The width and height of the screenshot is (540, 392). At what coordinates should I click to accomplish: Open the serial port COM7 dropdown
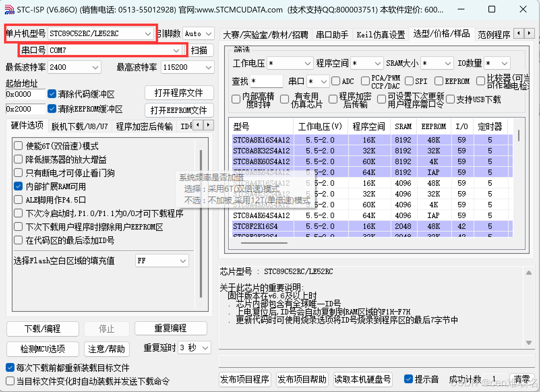pyautogui.click(x=115, y=50)
